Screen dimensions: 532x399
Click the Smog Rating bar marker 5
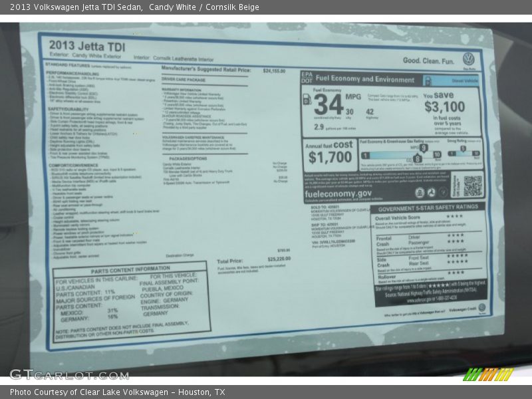pyautogui.click(x=463, y=148)
